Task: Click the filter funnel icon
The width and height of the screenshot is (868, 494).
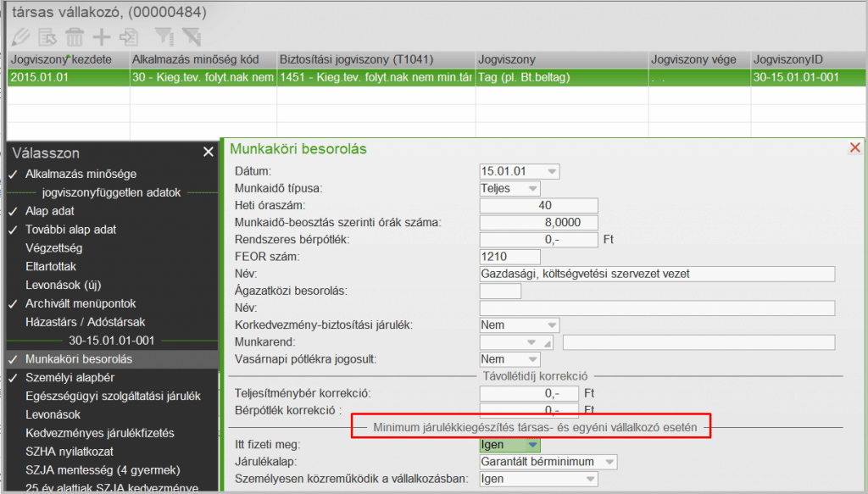Action: 164,36
